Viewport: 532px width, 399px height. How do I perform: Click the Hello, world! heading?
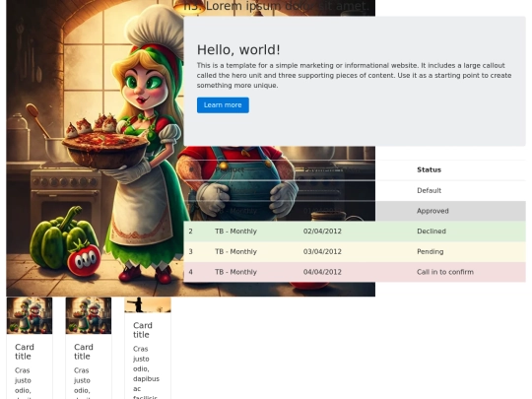(238, 50)
